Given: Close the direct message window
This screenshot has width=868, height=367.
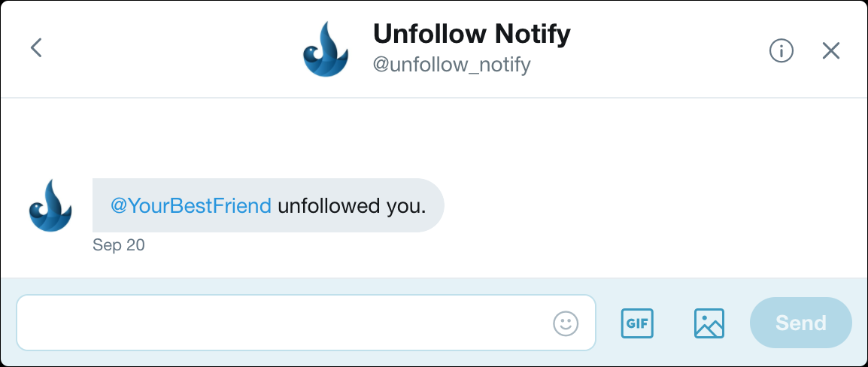Looking at the screenshot, I should pos(831,50).
